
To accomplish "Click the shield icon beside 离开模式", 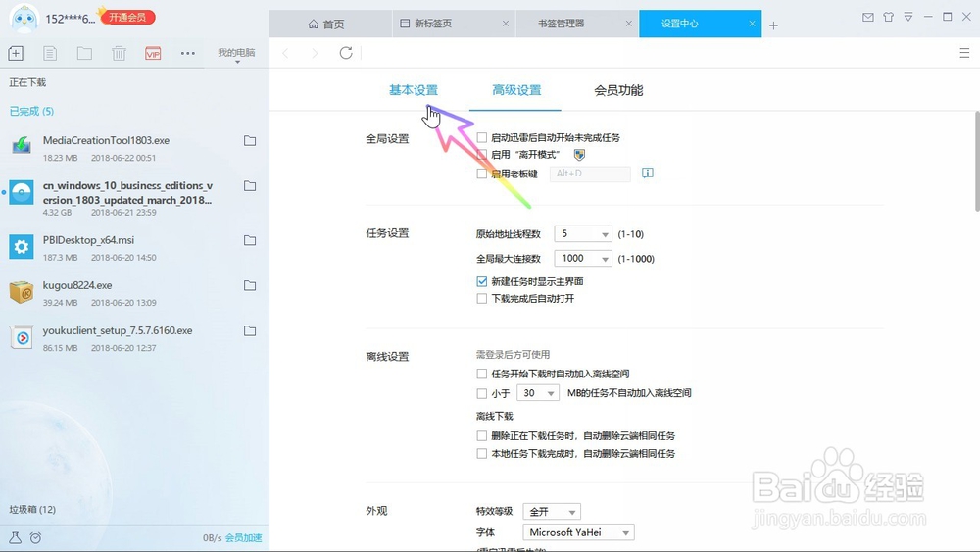I will [579, 154].
